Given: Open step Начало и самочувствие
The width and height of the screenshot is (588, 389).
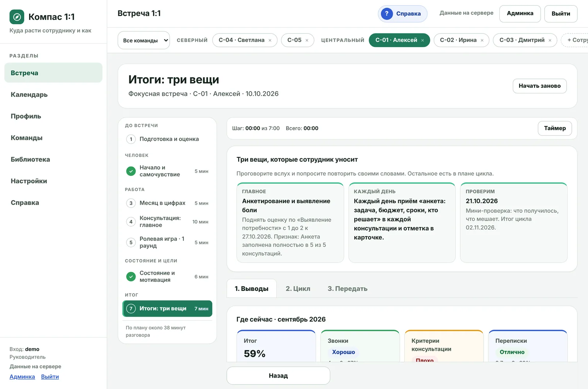Looking at the screenshot, I should [167, 171].
